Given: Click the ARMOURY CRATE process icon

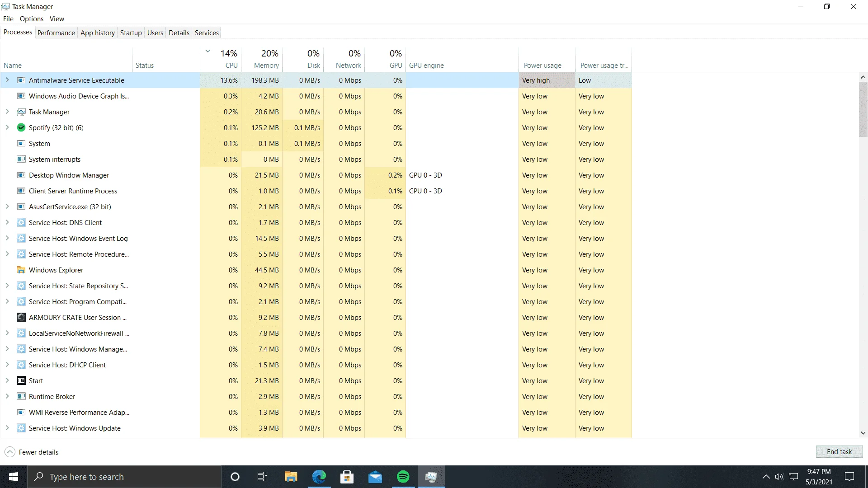Looking at the screenshot, I should click(21, 318).
